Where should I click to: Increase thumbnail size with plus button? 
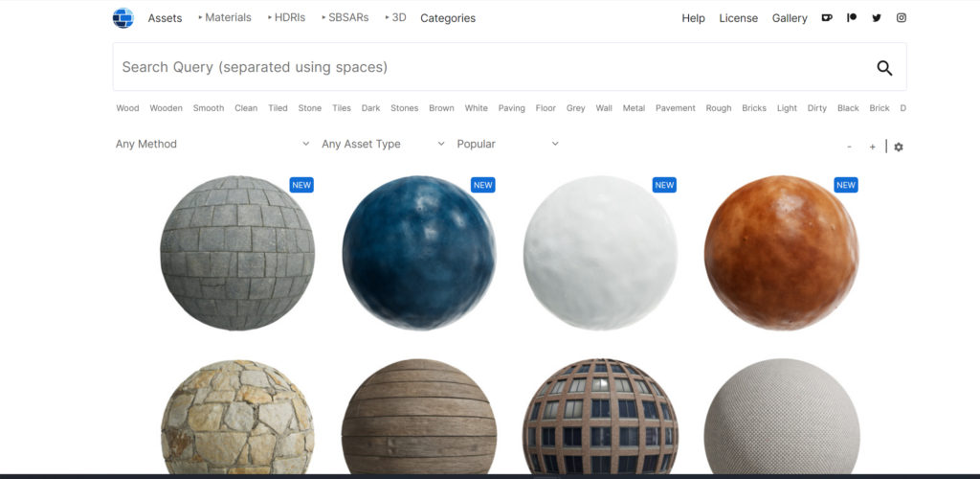pyautogui.click(x=872, y=147)
